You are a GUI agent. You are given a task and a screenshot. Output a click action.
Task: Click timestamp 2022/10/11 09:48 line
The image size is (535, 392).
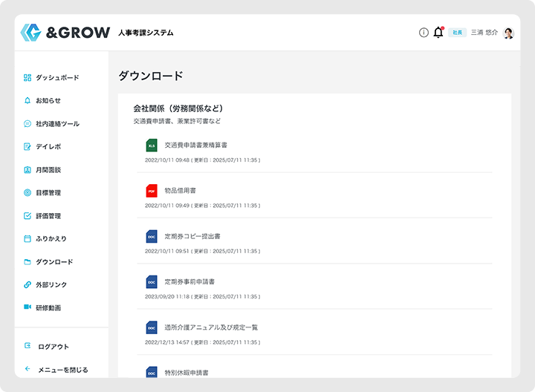tap(202, 160)
